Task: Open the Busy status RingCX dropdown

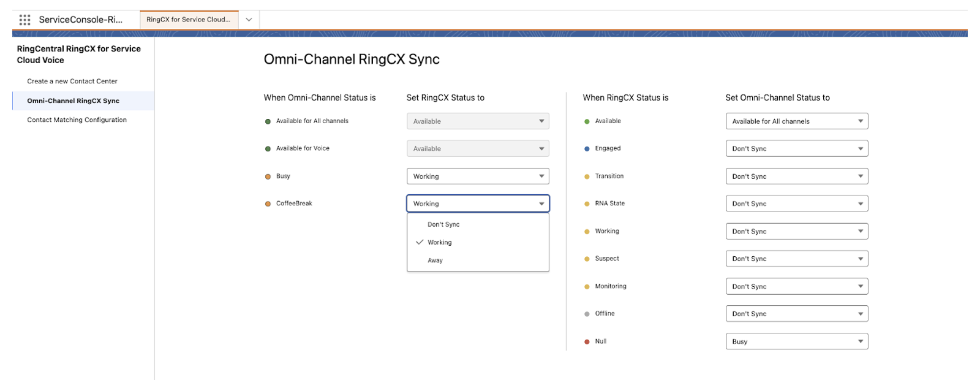Action: pyautogui.click(x=478, y=177)
